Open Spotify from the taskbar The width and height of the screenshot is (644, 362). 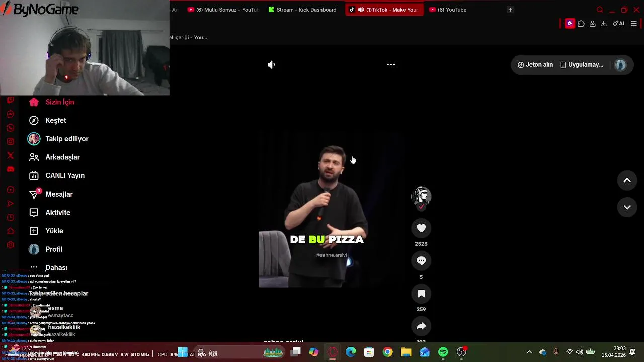[x=443, y=352]
